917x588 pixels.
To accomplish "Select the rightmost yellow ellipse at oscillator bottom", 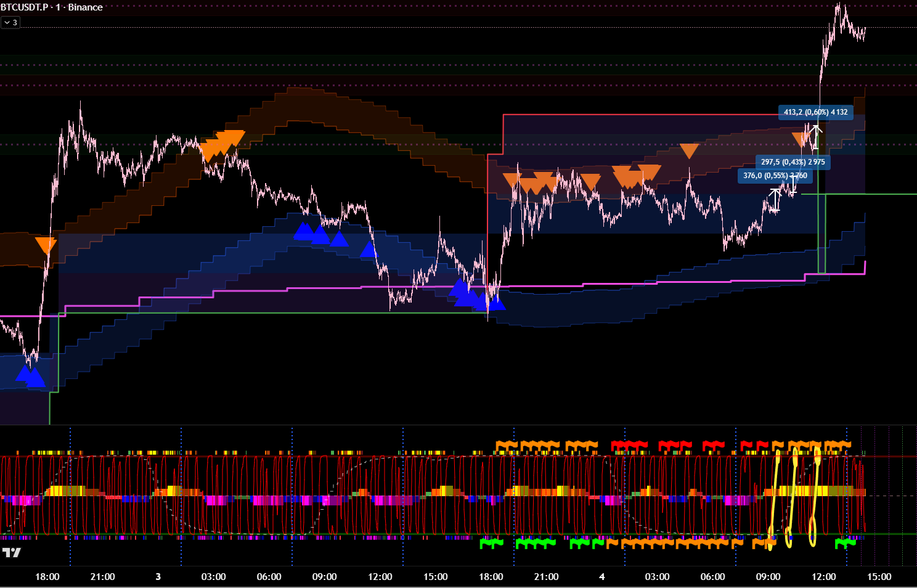I will tap(813, 530).
